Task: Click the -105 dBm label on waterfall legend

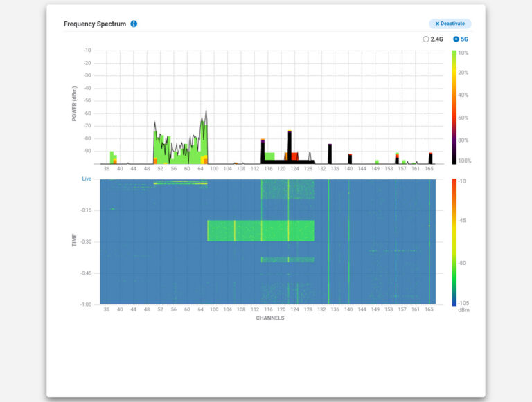Action: point(463,303)
